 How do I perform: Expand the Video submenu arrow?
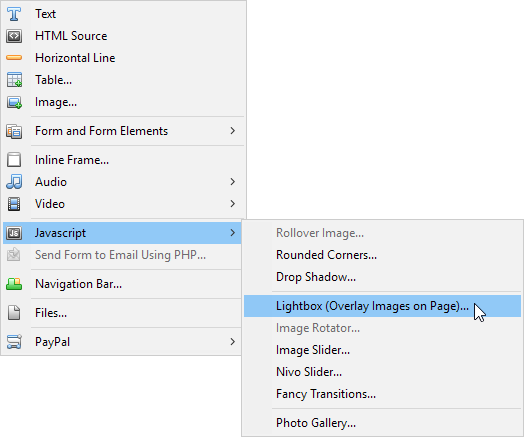[233, 203]
